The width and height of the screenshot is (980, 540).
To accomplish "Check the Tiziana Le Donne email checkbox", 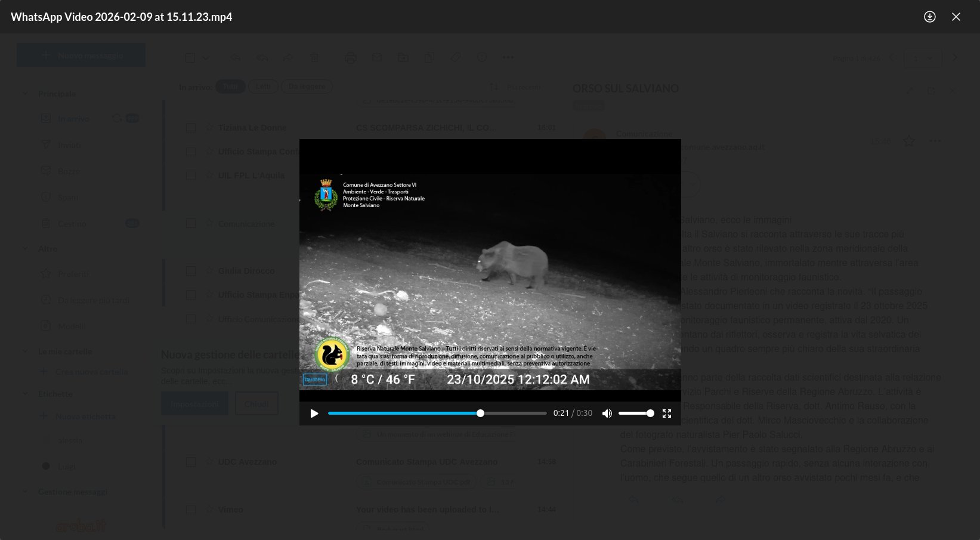I will tap(191, 128).
